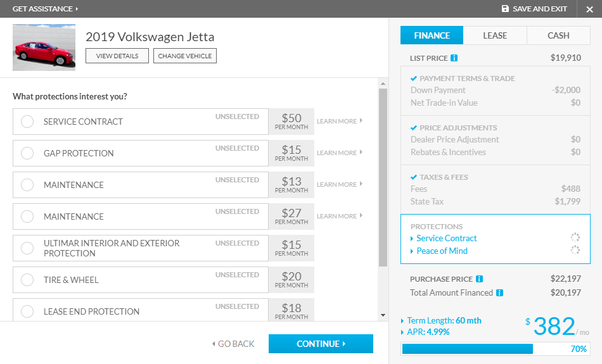Click the Change Vehicle button
This screenshot has height=364, width=602.
click(x=185, y=56)
